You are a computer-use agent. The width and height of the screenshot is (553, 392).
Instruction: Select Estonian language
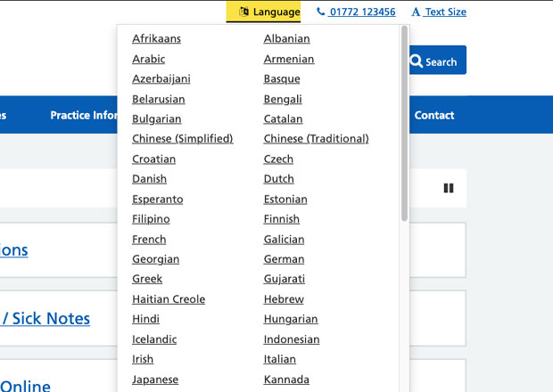(285, 200)
